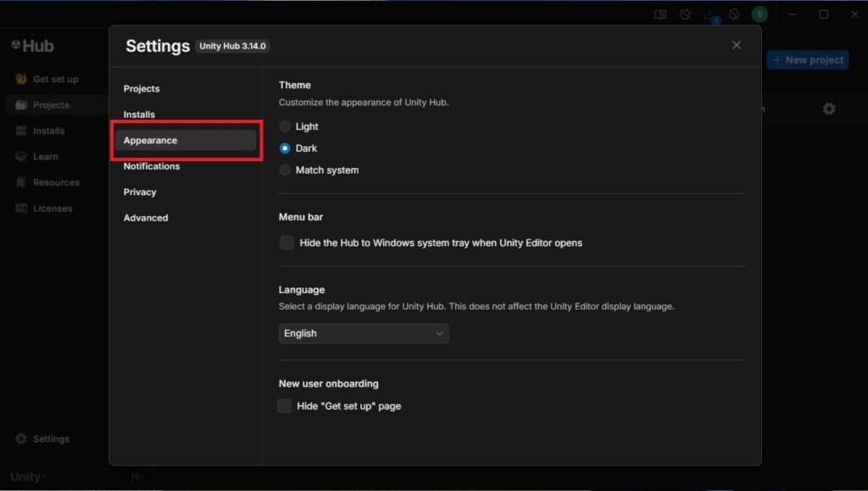The image size is (868, 491).
Task: Open the Installs settings tab
Action: 186,114
